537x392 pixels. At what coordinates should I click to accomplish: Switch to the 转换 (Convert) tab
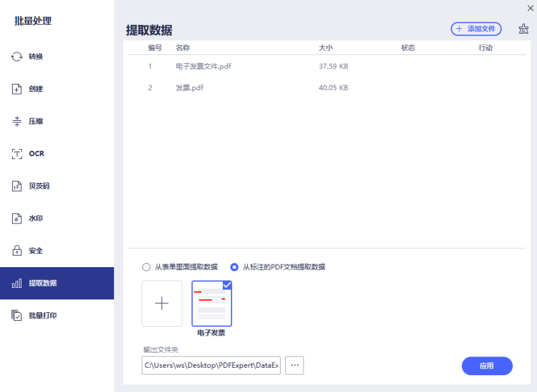(x=35, y=56)
